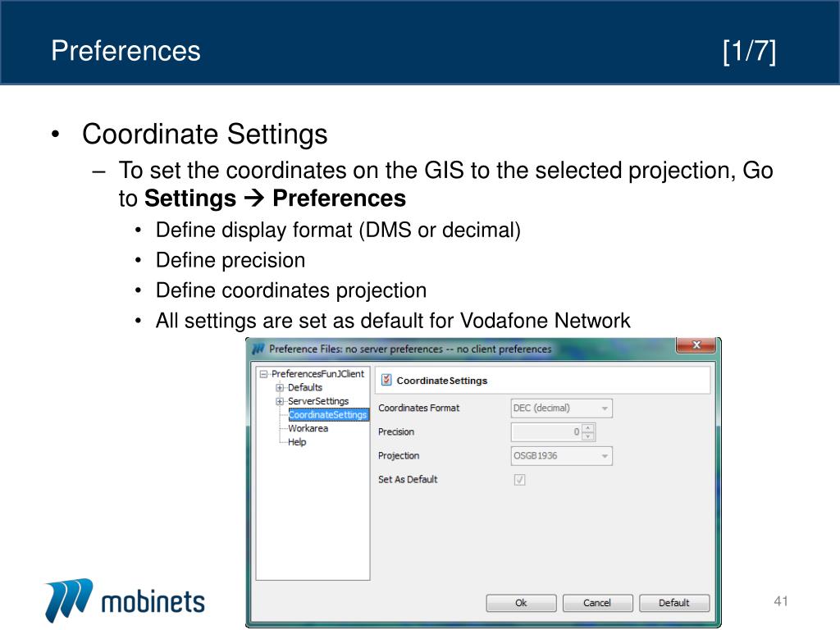Click the mobinets logo
Image resolution: width=840 pixels, height=630 pixels.
click(x=125, y=600)
